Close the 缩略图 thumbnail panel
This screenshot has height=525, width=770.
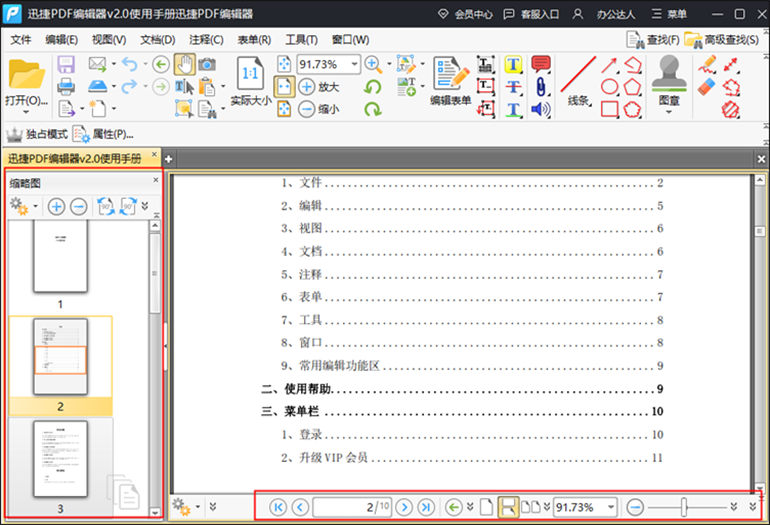156,180
